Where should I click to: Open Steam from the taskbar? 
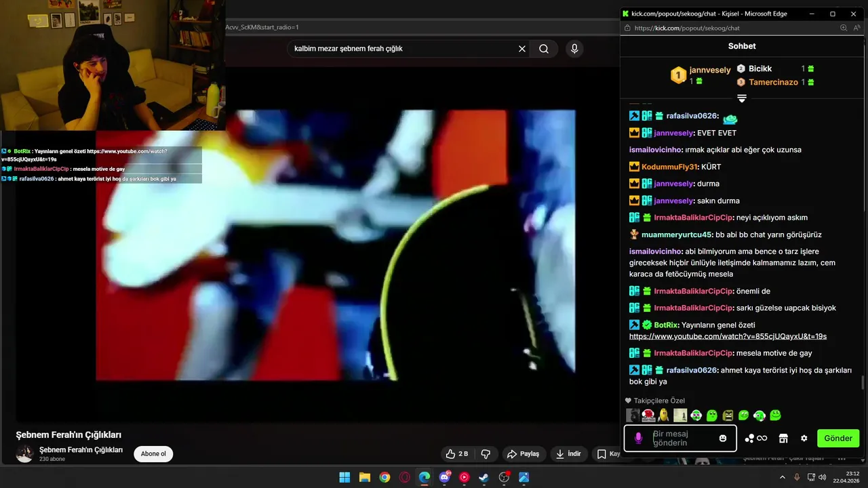(x=484, y=477)
